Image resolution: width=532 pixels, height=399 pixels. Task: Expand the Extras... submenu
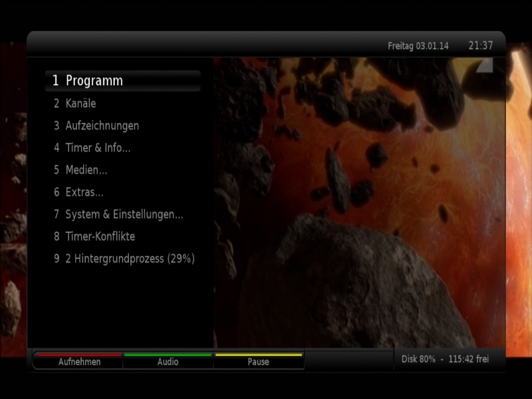84,192
